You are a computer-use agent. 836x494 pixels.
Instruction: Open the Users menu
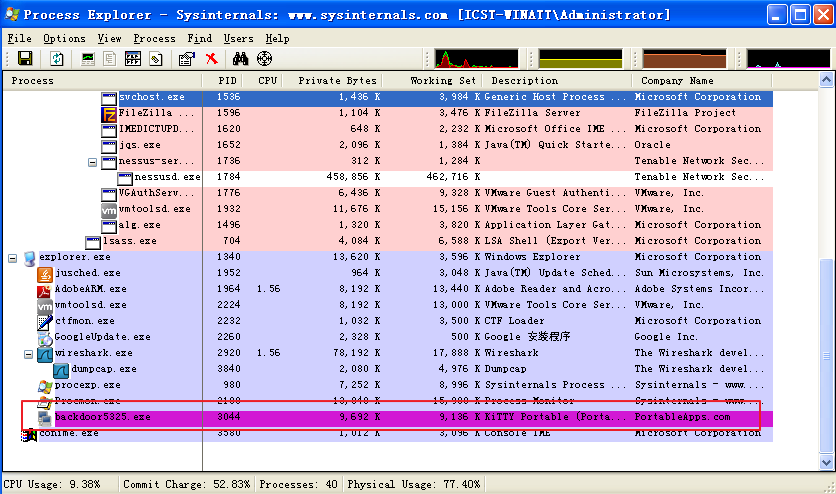tap(238, 38)
